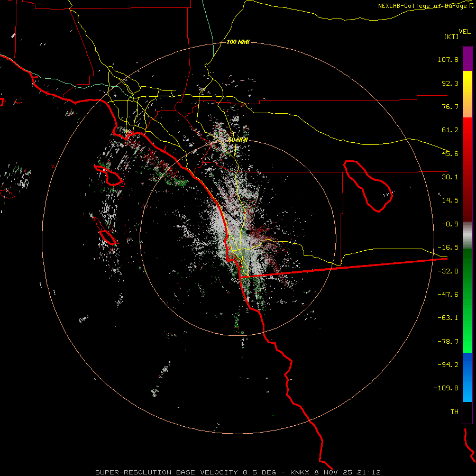Click the 100 NMI range ring label
The height and width of the screenshot is (476, 476).
tap(238, 42)
